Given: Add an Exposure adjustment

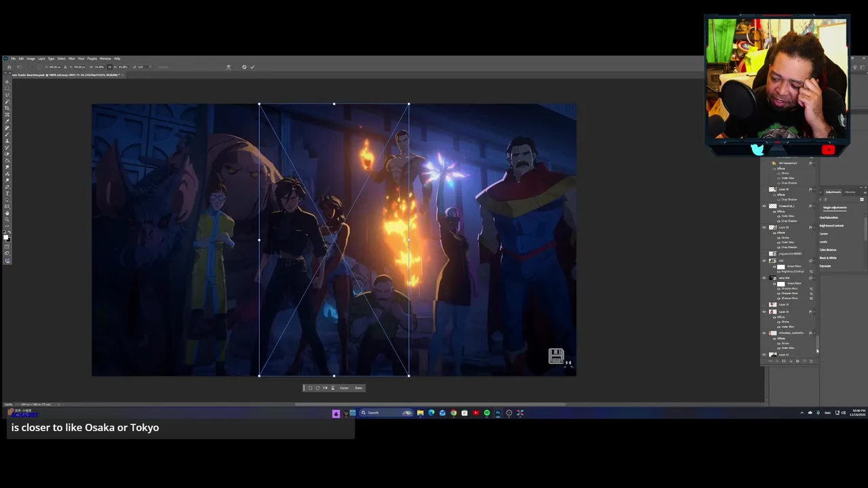Looking at the screenshot, I should pos(825,266).
